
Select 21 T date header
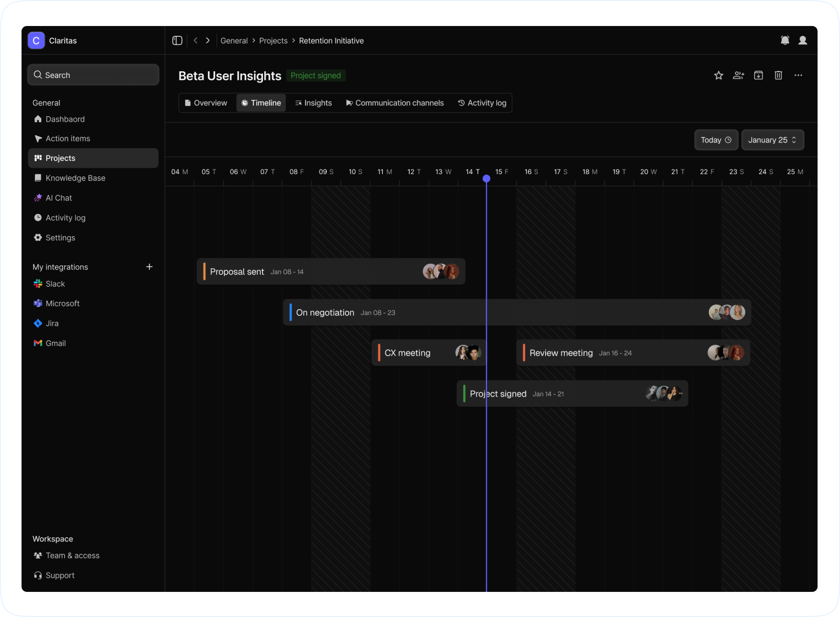[x=678, y=172]
